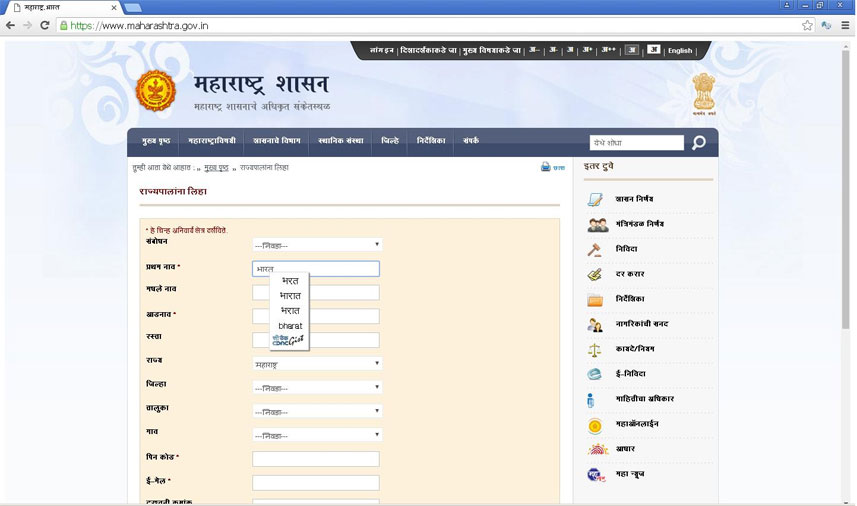Open the मंत्रिमंडळ निर्णय people icon

click(x=597, y=225)
